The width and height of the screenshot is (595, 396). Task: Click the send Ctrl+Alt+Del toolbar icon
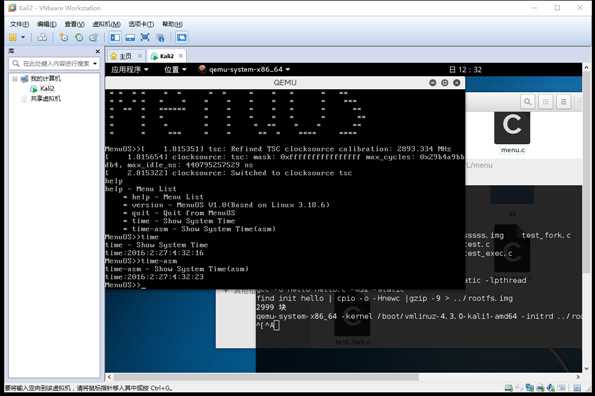pyautogui.click(x=42, y=37)
